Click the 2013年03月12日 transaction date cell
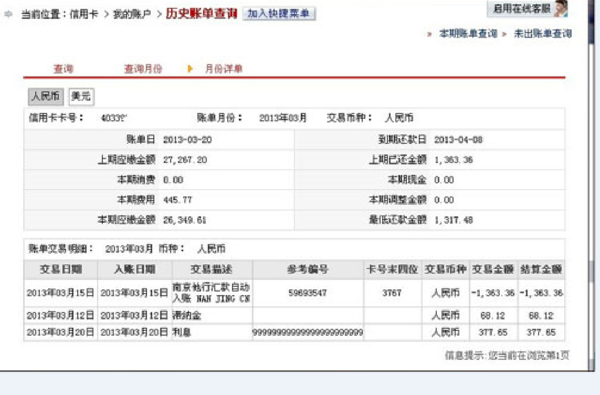The image size is (600, 395). 60,315
